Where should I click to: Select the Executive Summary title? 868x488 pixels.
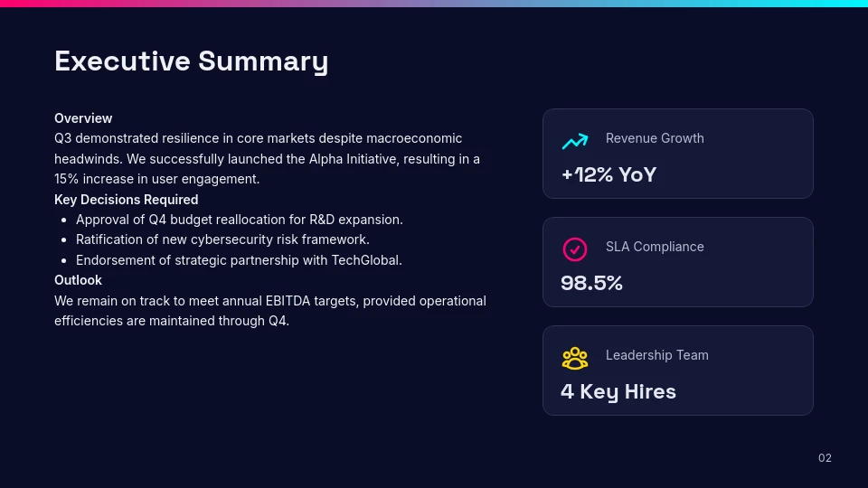(191, 61)
